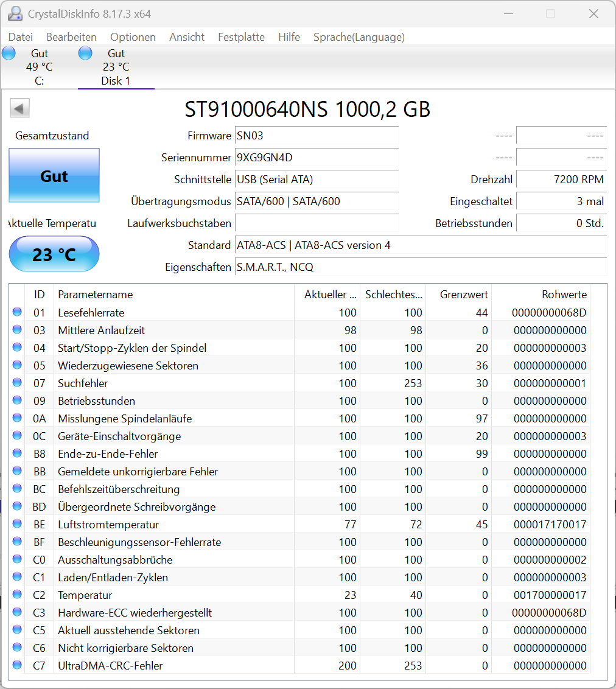Click the Seriennummer field 9XG9GN4D
The image size is (616, 689).
click(x=317, y=157)
